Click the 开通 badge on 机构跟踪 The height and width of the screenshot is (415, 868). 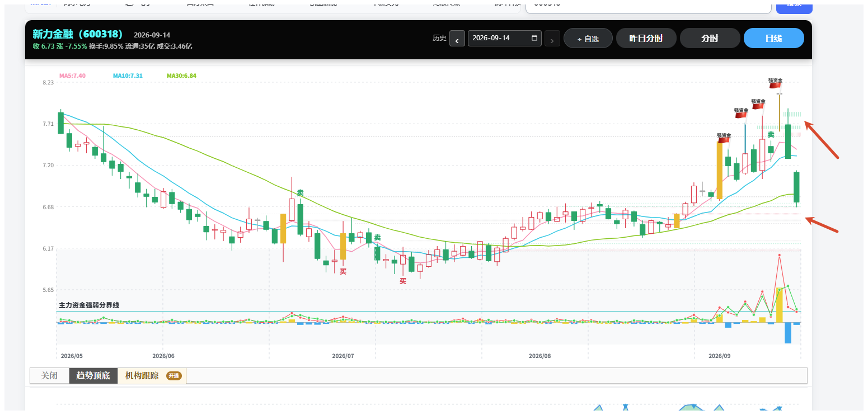click(173, 376)
